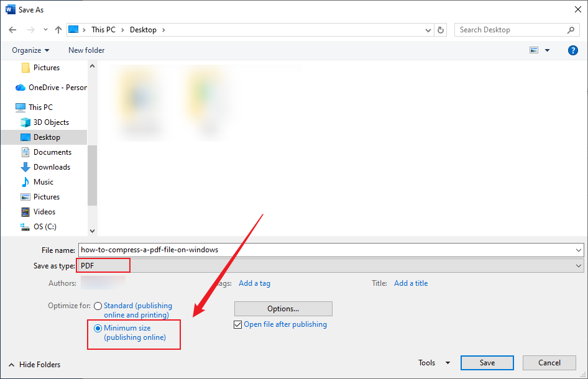This screenshot has height=379, width=588.
Task: Click the back navigation arrow
Action: point(12,29)
